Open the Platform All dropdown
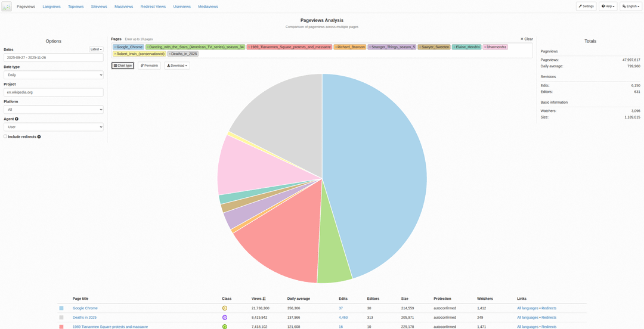644x329 pixels. [54, 110]
